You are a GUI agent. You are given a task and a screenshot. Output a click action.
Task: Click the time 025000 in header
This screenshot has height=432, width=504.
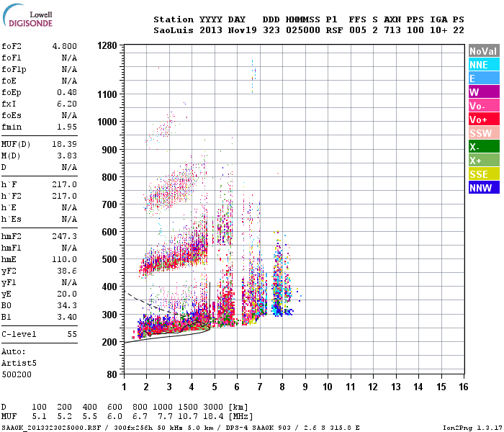pos(303,30)
